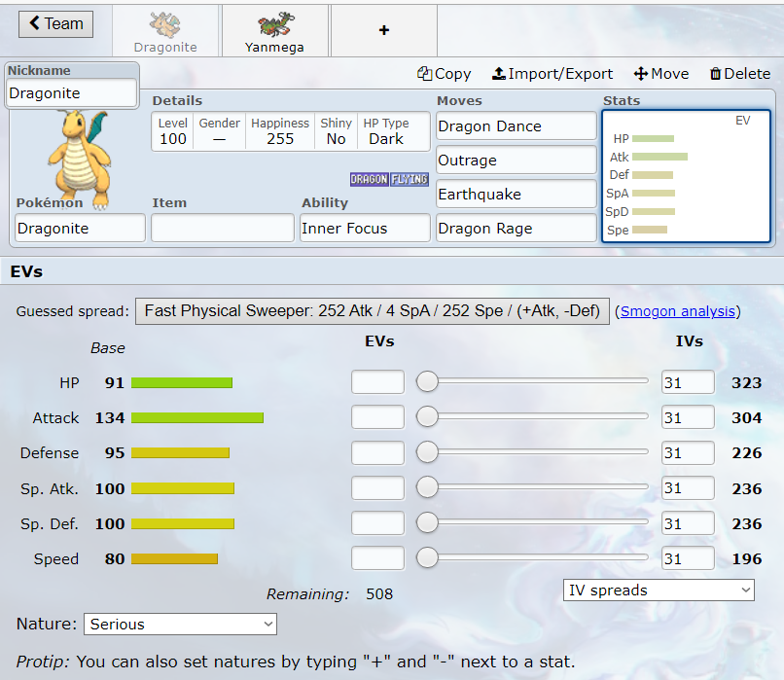Image resolution: width=784 pixels, height=680 pixels.
Task: Click the Speed EV slider handle
Action: (x=427, y=557)
